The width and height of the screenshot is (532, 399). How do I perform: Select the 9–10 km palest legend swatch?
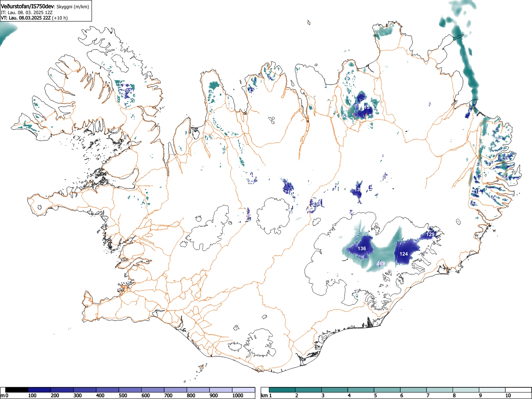[492, 390]
